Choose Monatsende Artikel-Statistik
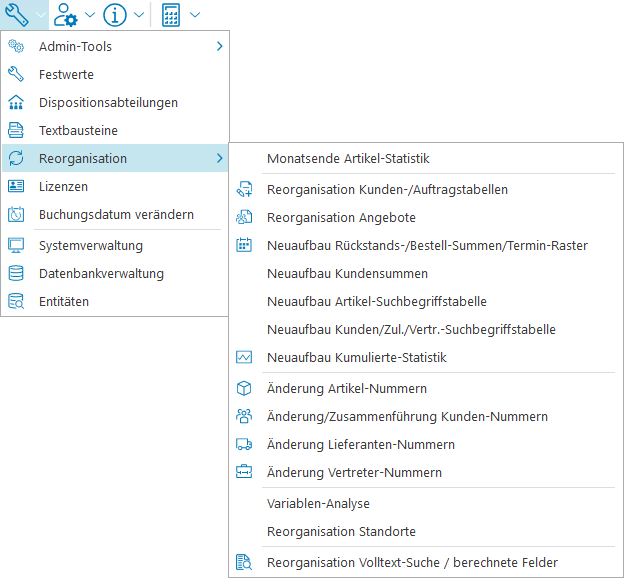The image size is (624, 578). pyautogui.click(x=348, y=158)
